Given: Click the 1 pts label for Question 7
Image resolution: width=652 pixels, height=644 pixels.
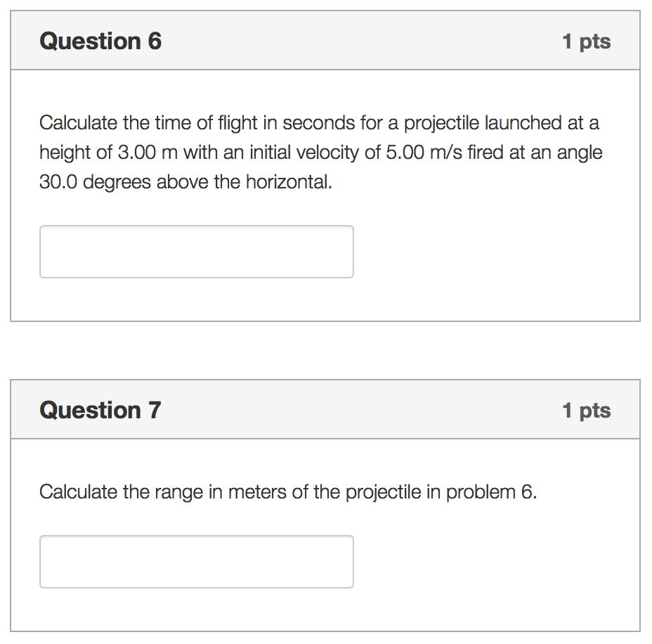Looking at the screenshot, I should pyautogui.click(x=587, y=411).
